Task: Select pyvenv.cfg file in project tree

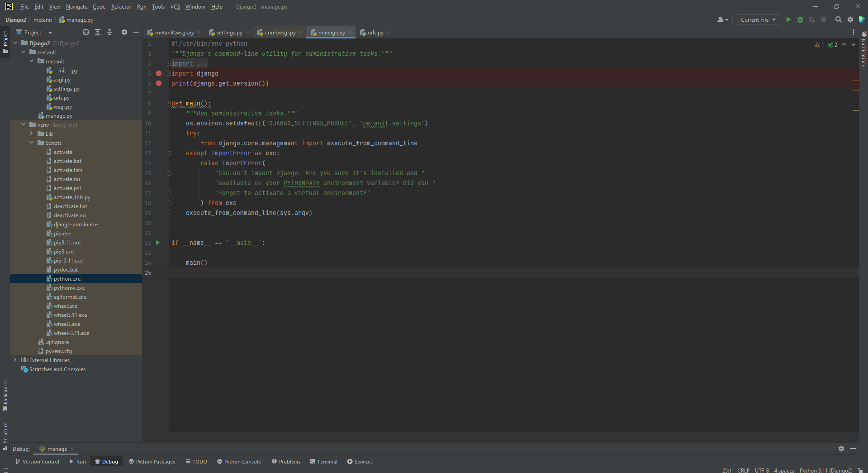Action: coord(58,351)
